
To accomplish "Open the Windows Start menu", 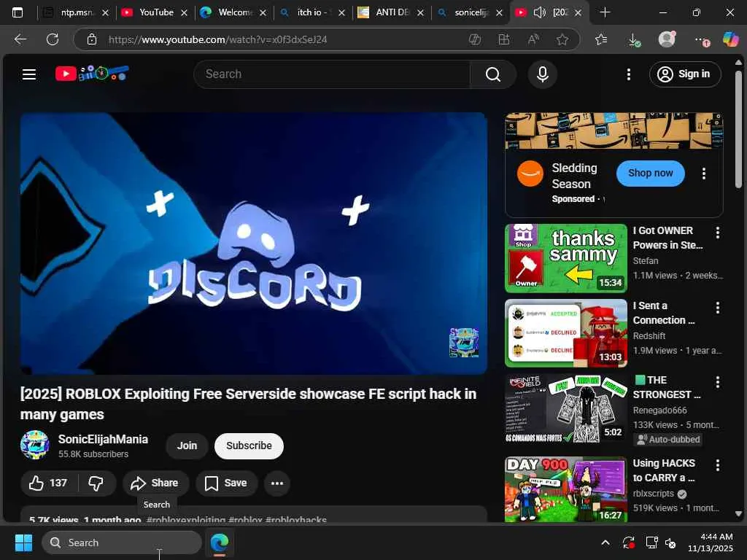I will [23, 542].
